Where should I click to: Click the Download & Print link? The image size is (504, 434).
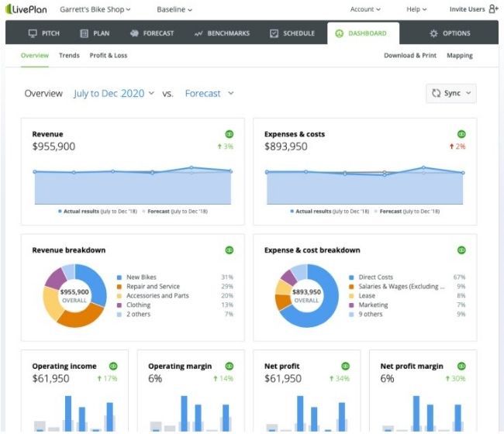(410, 56)
